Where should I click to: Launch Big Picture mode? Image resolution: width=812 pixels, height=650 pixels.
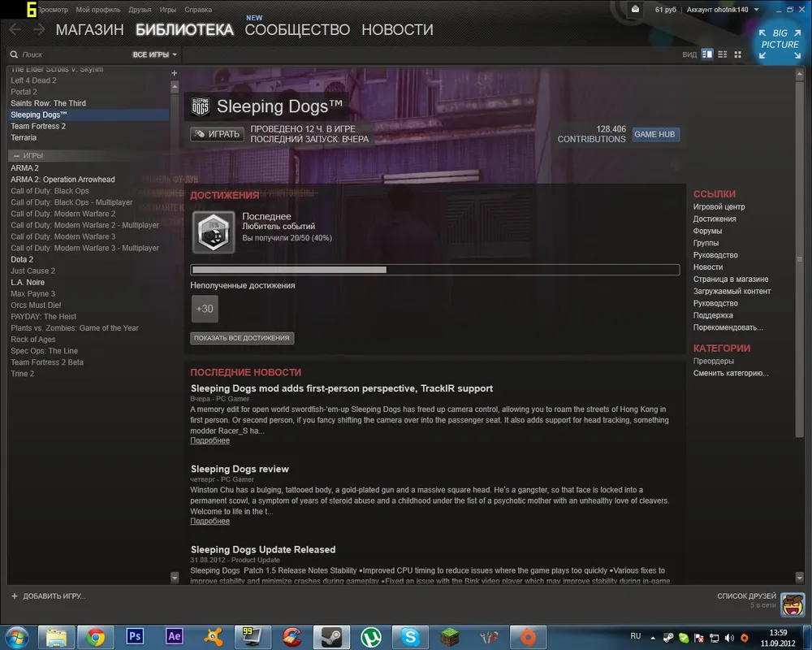click(x=780, y=40)
